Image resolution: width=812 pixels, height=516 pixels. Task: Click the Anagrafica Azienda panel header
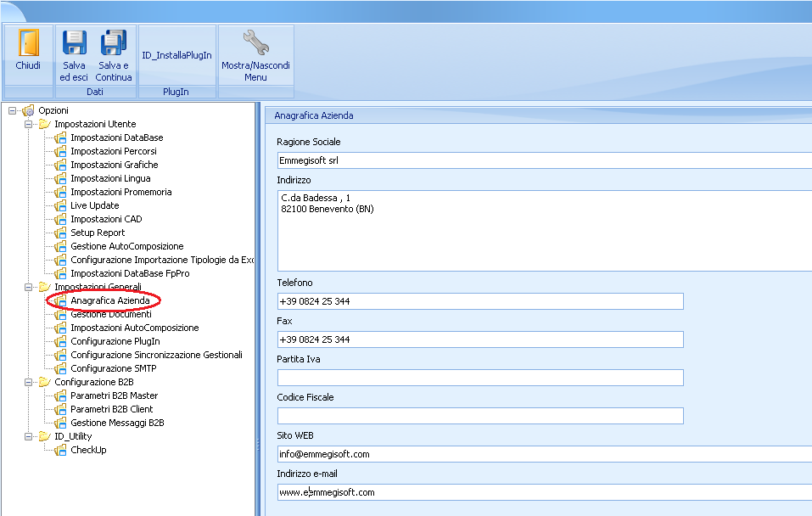coord(539,115)
